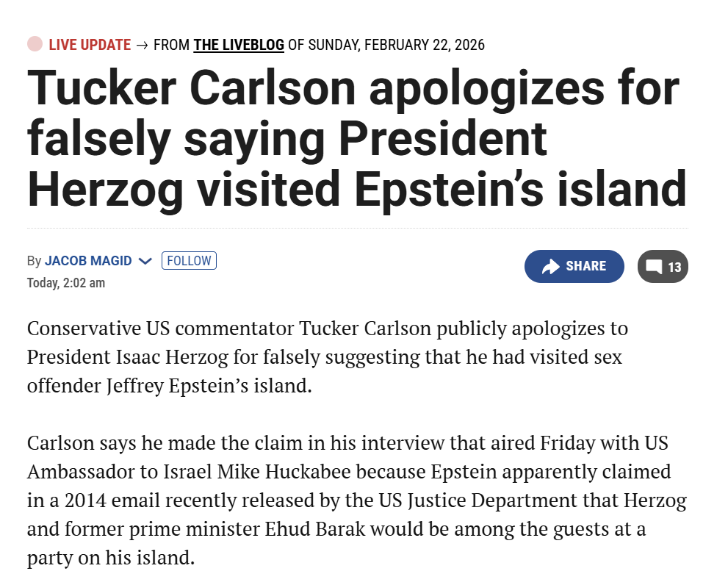Open THE LIVEBLOG link
The height and width of the screenshot is (585, 728).
(x=239, y=45)
